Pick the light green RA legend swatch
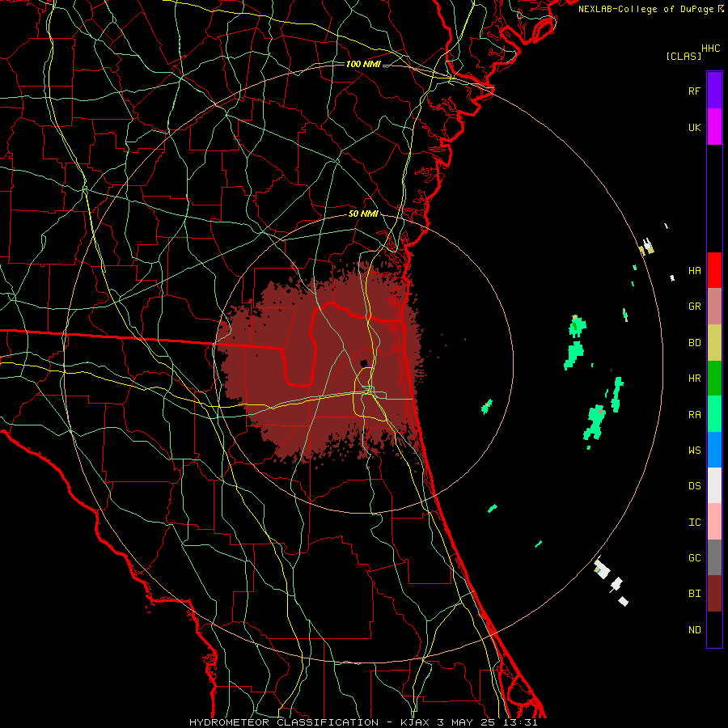Viewport: 728px width, 728px height. coord(714,414)
